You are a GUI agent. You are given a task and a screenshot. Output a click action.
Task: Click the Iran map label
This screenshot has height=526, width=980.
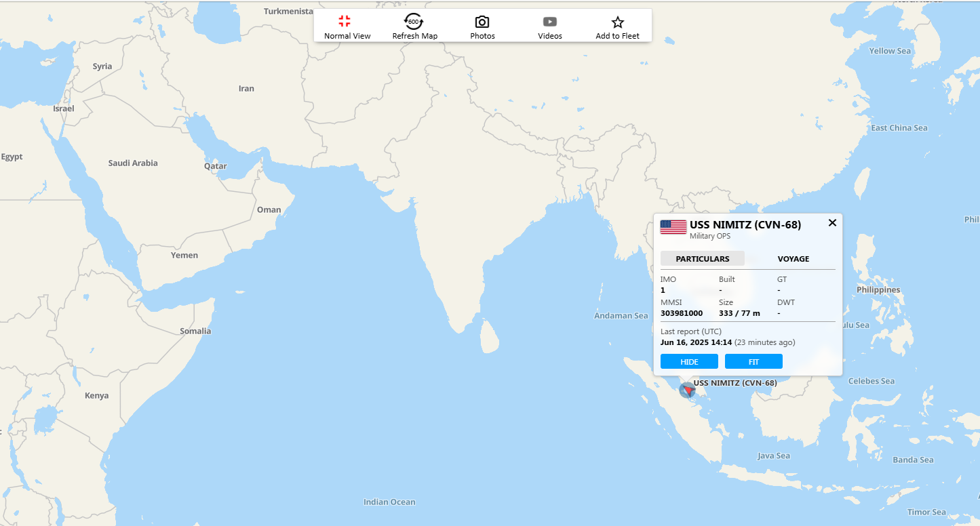[x=246, y=88]
